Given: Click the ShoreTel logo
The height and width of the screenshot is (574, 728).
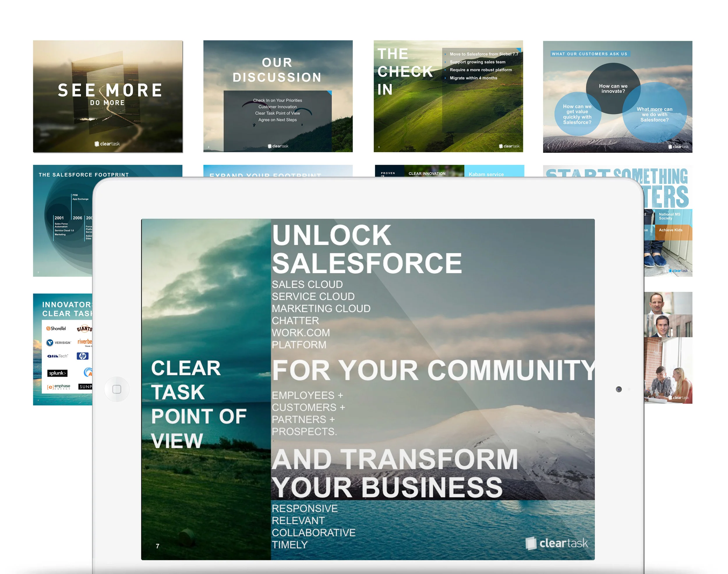Looking at the screenshot, I should [x=56, y=328].
